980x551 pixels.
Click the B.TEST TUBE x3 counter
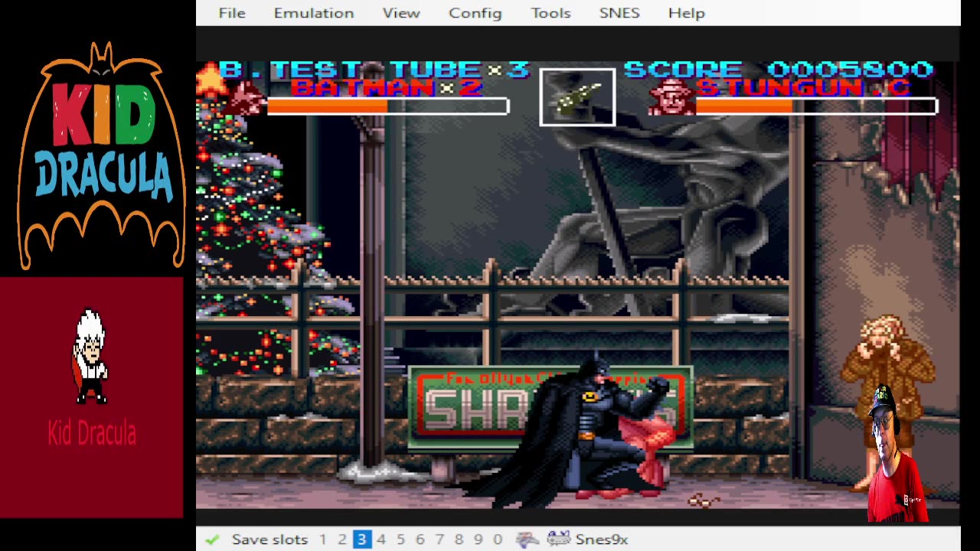pos(374,70)
